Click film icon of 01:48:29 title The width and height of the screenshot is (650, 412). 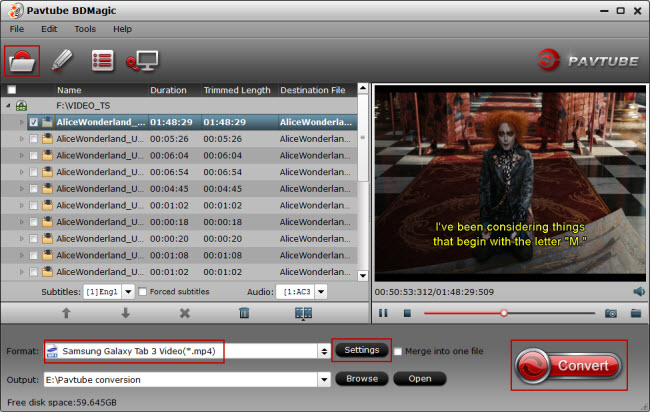click(47, 122)
